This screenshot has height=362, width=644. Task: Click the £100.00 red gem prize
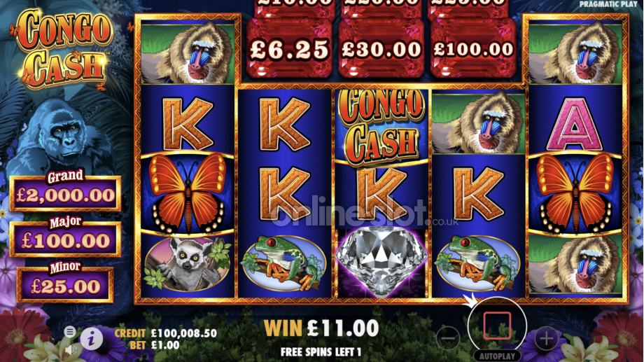pyautogui.click(x=473, y=48)
